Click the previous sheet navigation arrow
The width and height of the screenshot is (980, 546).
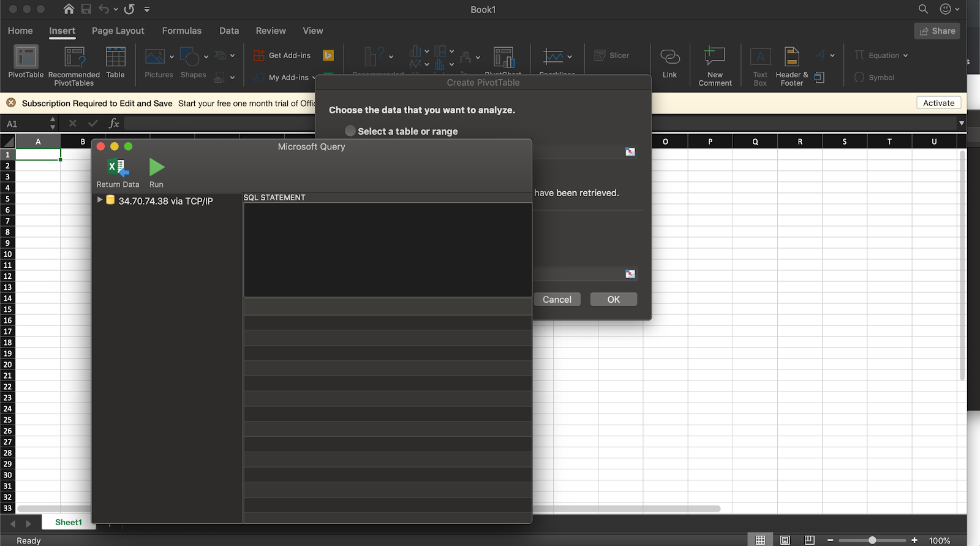13,524
